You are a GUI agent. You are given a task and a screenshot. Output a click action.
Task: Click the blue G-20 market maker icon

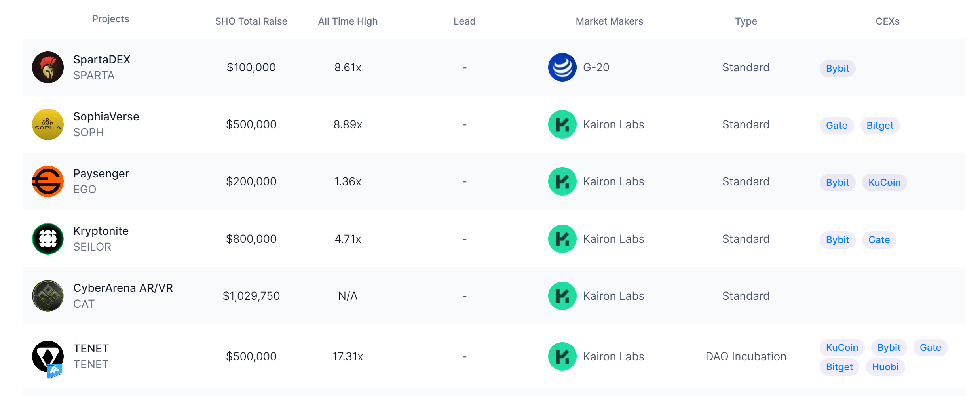[562, 67]
